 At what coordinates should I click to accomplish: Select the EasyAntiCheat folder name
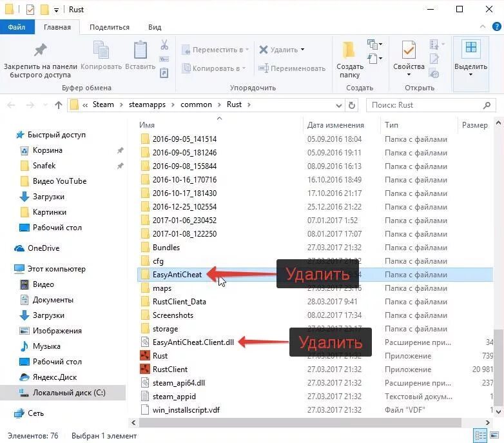click(x=177, y=275)
